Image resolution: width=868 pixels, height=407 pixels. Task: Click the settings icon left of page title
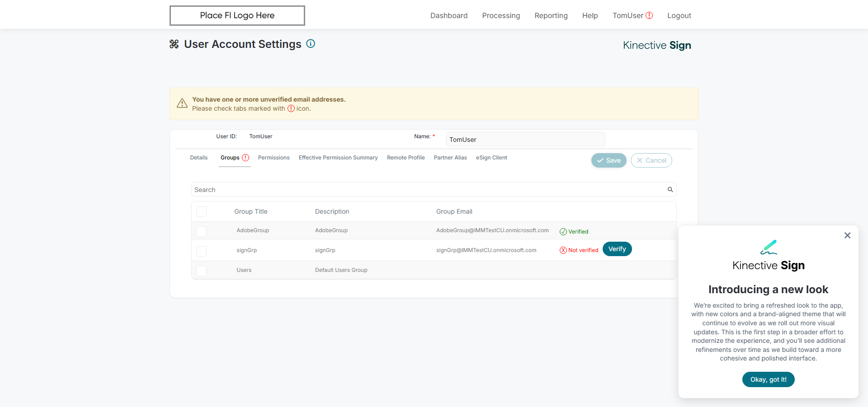pos(174,44)
